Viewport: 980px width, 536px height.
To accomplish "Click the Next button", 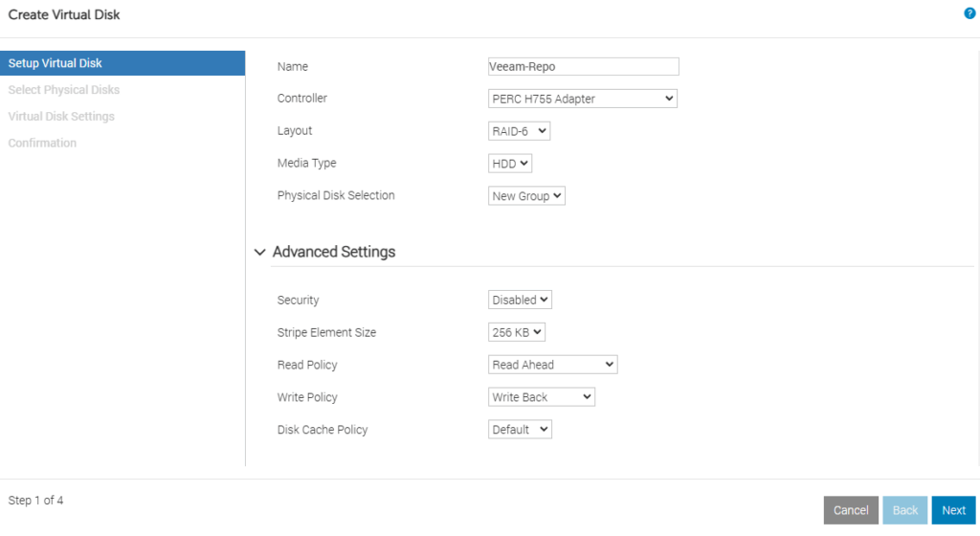I will 953,510.
